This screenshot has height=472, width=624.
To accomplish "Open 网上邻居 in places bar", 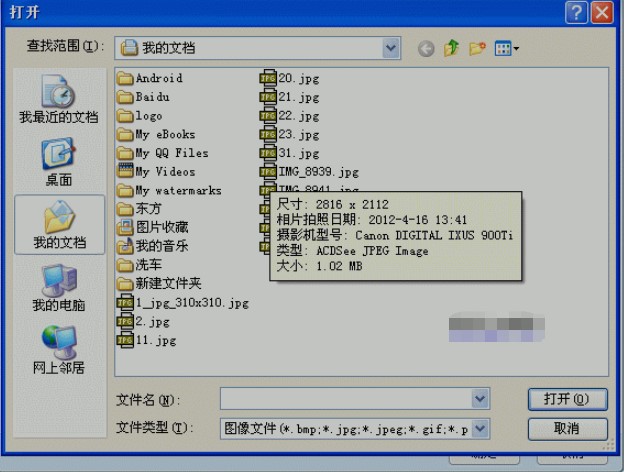I will 59,350.
